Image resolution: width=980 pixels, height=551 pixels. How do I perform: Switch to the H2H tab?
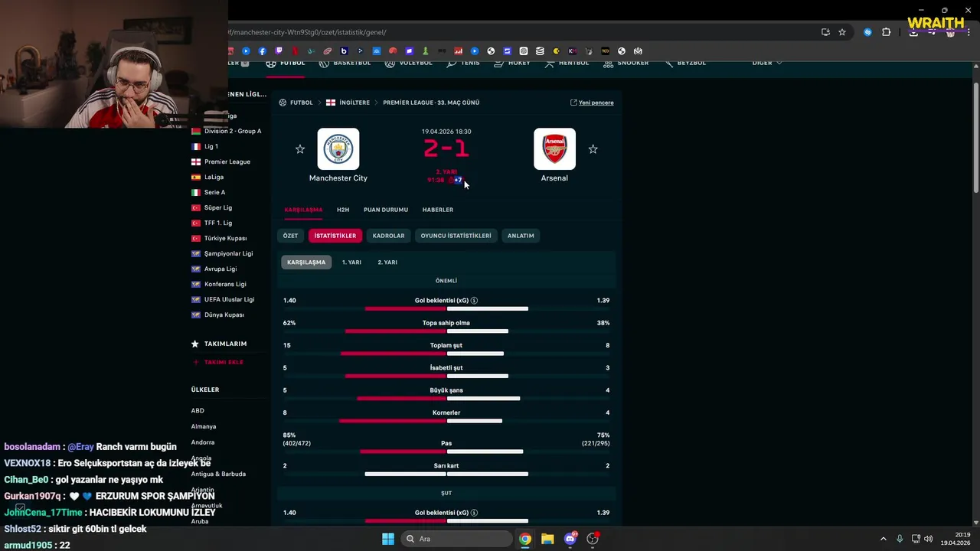343,210
